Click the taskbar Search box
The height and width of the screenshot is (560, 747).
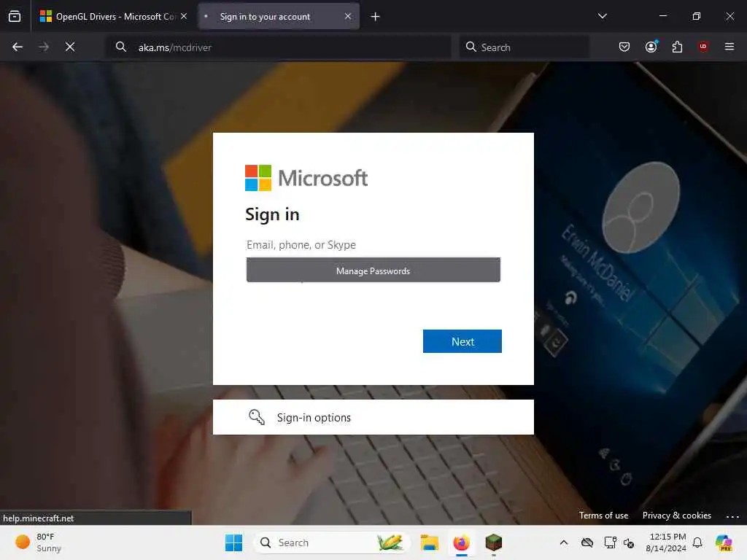332,542
